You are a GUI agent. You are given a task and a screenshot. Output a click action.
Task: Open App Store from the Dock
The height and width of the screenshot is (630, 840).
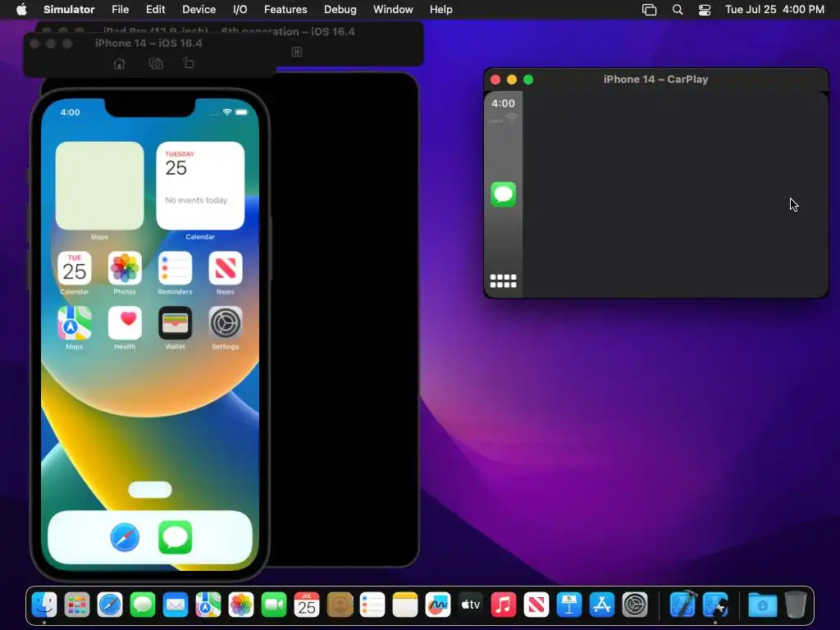coord(601,605)
